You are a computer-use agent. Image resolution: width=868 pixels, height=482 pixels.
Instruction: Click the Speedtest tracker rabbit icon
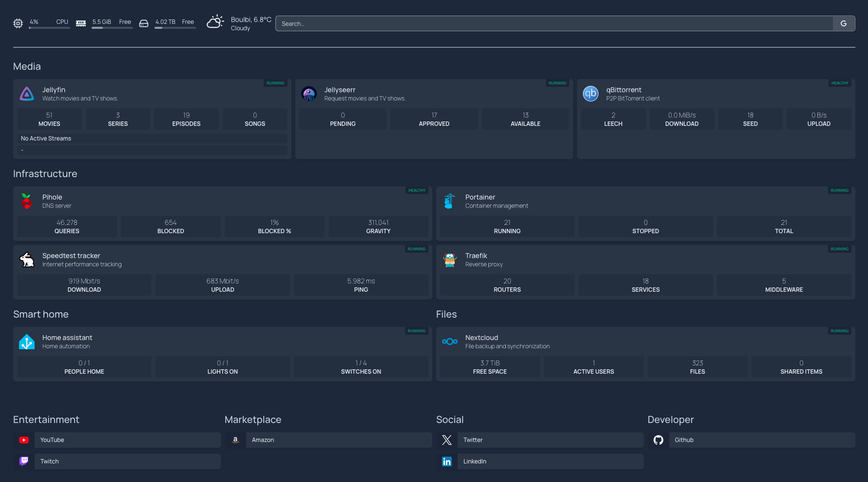point(27,260)
